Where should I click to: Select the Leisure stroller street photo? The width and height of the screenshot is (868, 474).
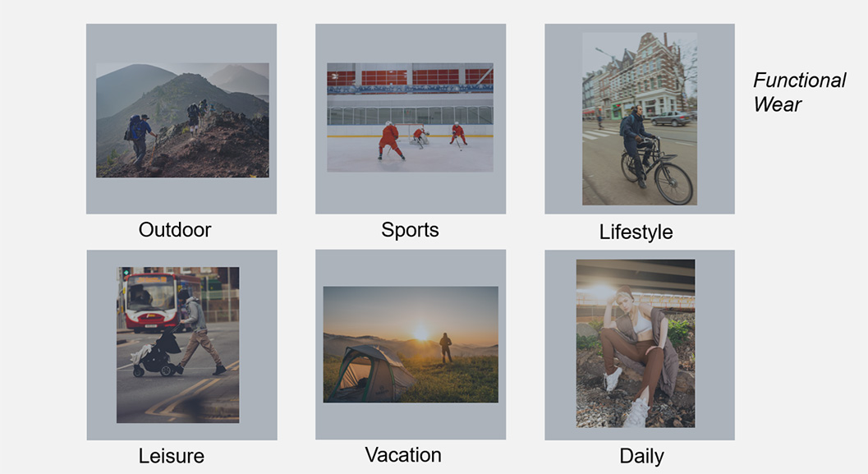177,345
